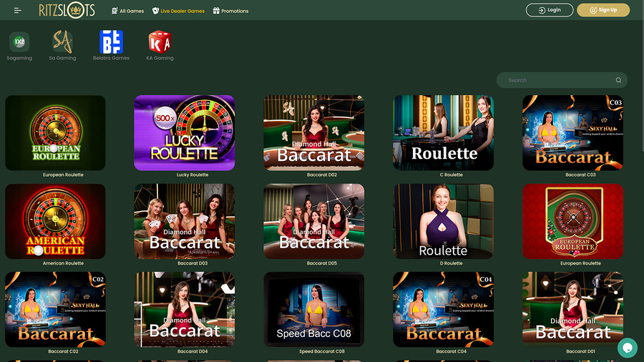
Task: Select Live Dealer Games menu item
Action: pyautogui.click(x=178, y=11)
